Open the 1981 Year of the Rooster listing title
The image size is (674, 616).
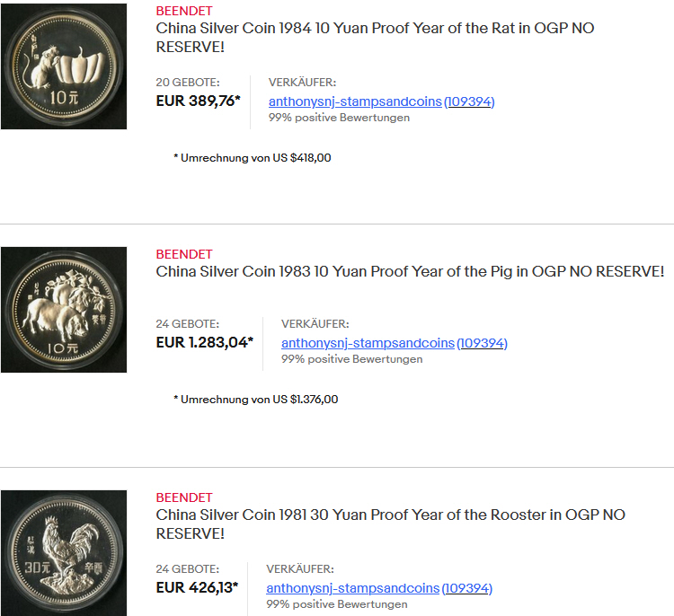390,524
